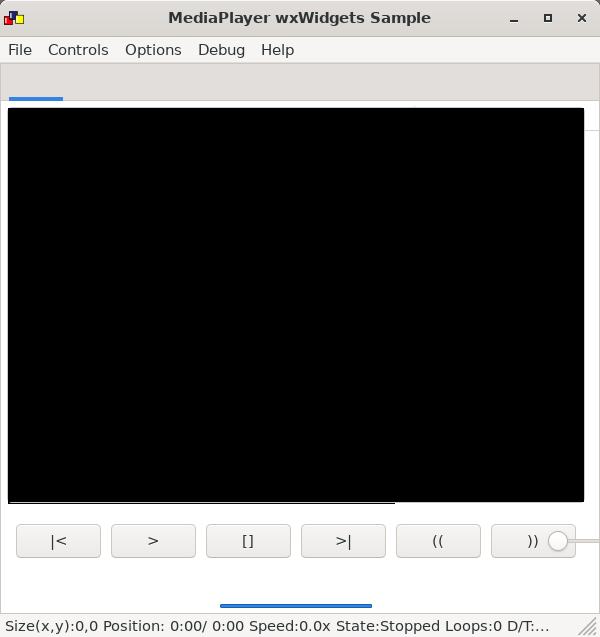Click the window resize grip in corner

(x=589, y=627)
